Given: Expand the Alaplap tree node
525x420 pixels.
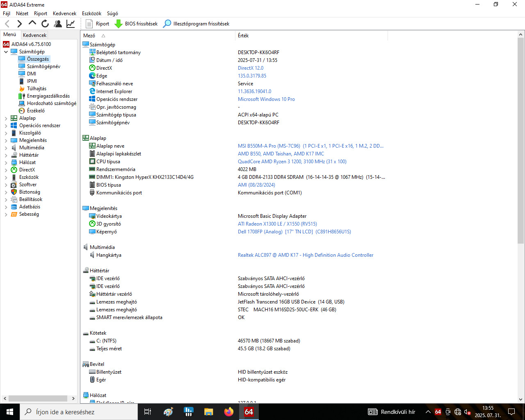Looking at the screenshot, I should [x=6, y=118].
